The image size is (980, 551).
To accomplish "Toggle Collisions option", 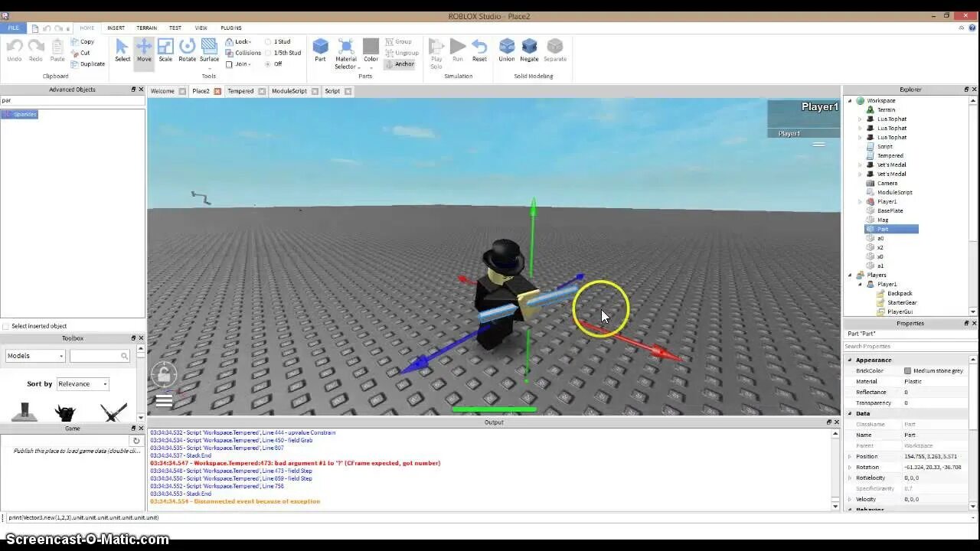I will tap(243, 53).
